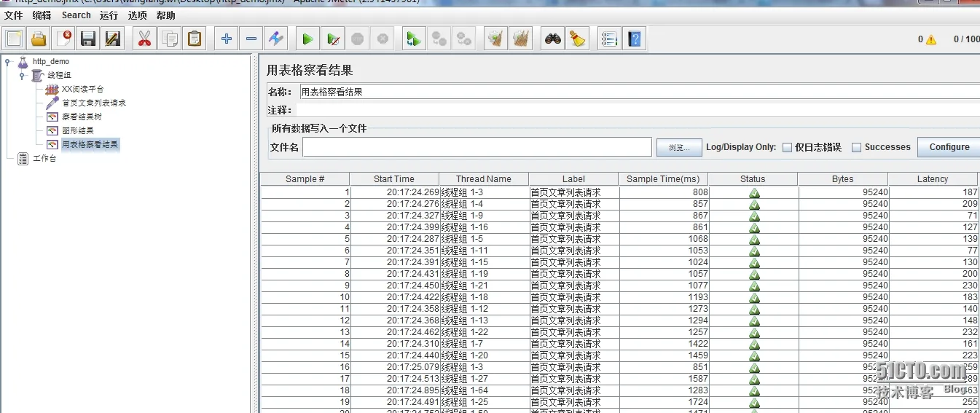Tick the Successes checkbox

(857, 147)
